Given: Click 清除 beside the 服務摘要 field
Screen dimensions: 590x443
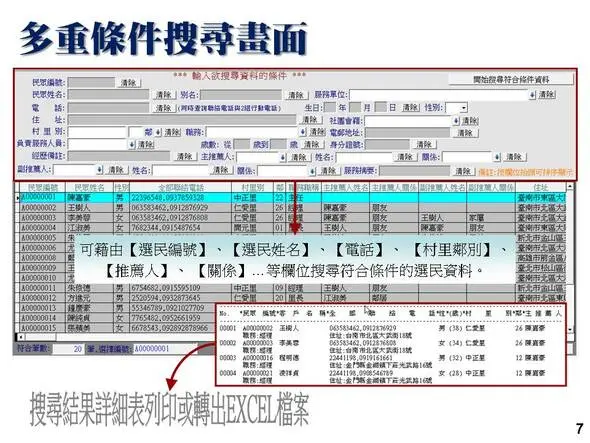Looking at the screenshot, I should pos(463,171).
